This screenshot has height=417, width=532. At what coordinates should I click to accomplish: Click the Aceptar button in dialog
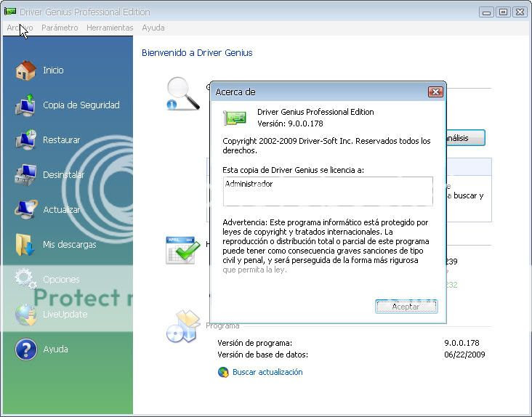pyautogui.click(x=406, y=307)
